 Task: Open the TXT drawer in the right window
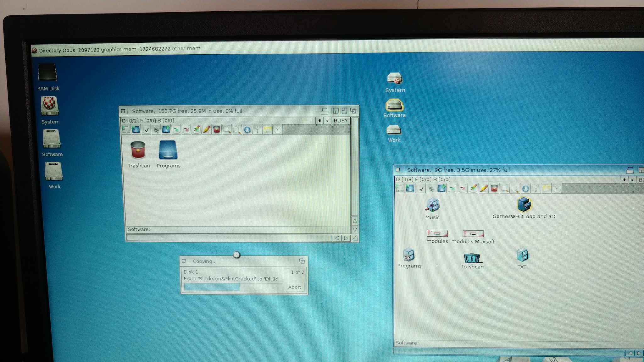(523, 255)
